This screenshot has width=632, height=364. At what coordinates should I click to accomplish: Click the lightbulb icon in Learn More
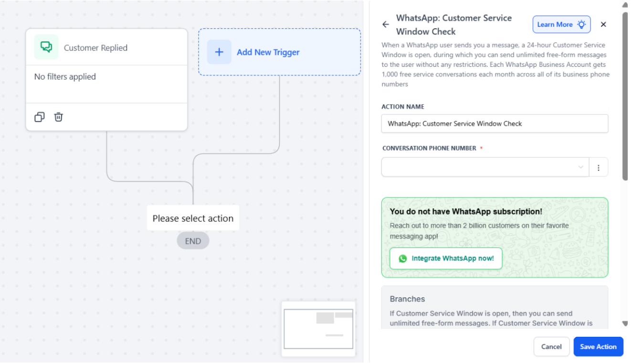pyautogui.click(x=581, y=24)
